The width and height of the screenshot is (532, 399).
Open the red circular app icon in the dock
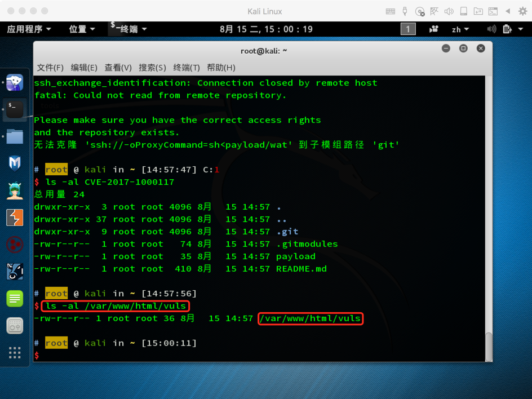click(15, 245)
